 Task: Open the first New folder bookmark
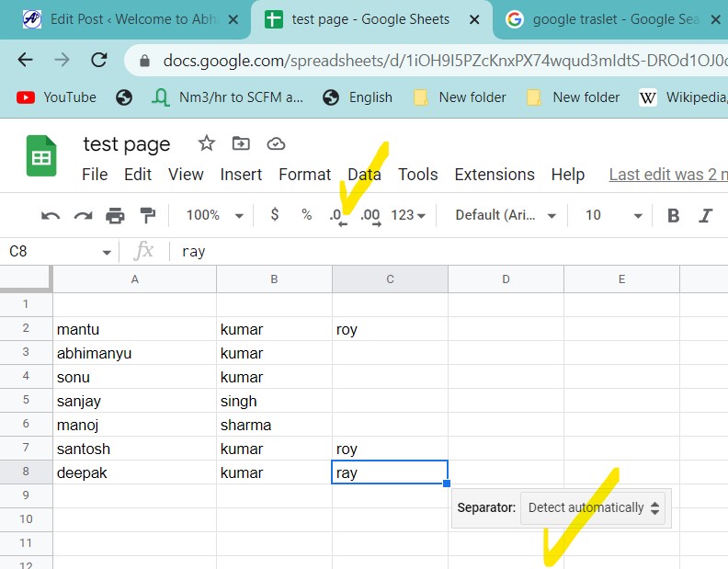tap(460, 97)
